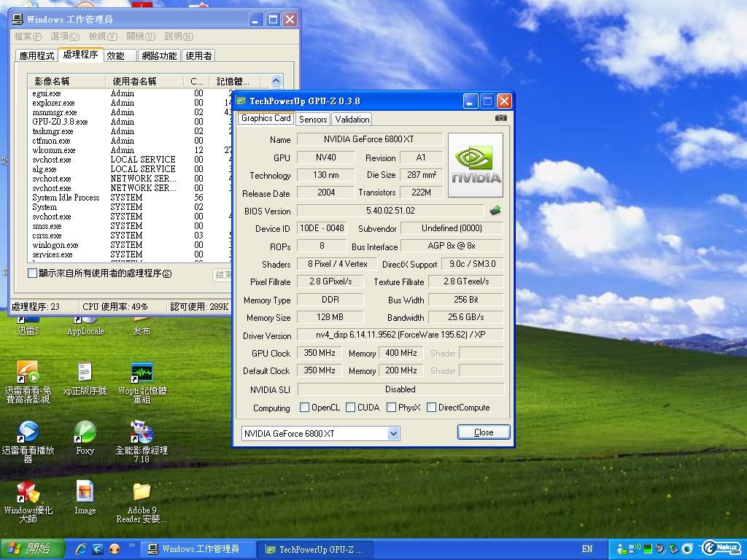Click the NVIDIA logo image

475,165
